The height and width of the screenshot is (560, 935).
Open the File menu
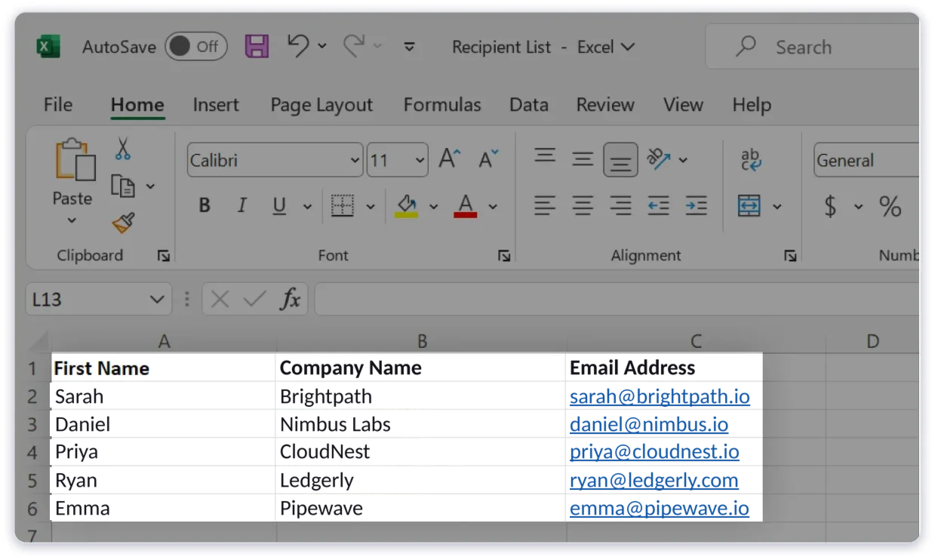tap(58, 105)
